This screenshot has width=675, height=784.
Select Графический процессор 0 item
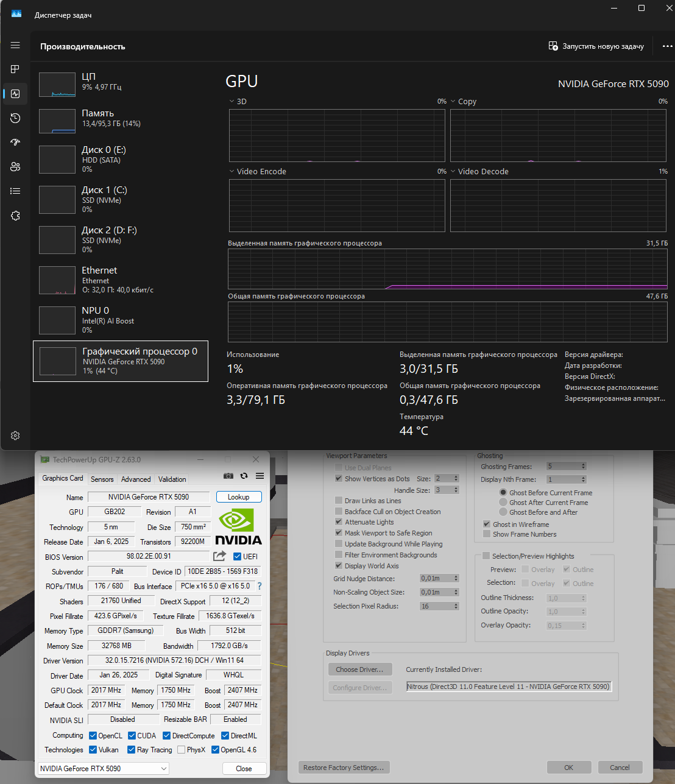coord(121,361)
